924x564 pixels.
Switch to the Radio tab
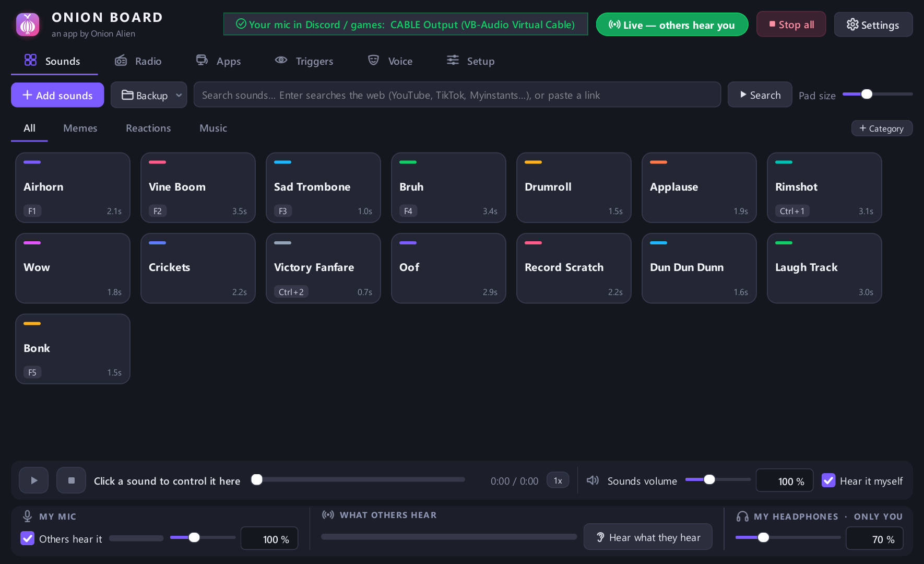(x=138, y=61)
